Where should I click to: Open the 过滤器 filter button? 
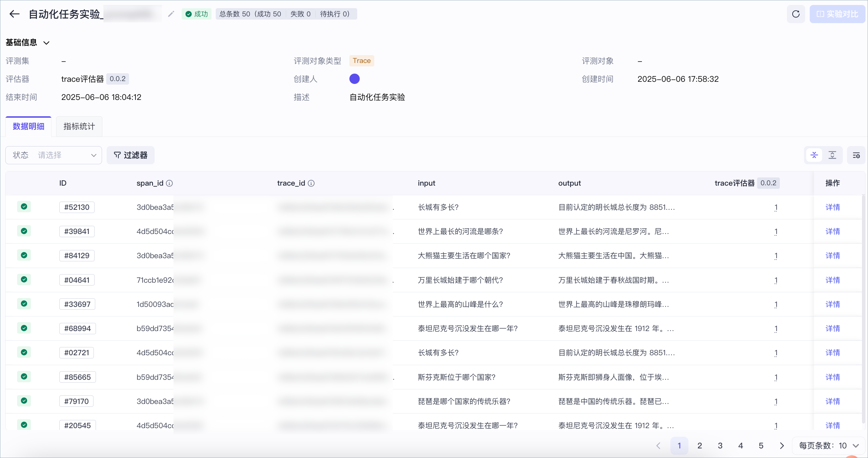coord(130,155)
